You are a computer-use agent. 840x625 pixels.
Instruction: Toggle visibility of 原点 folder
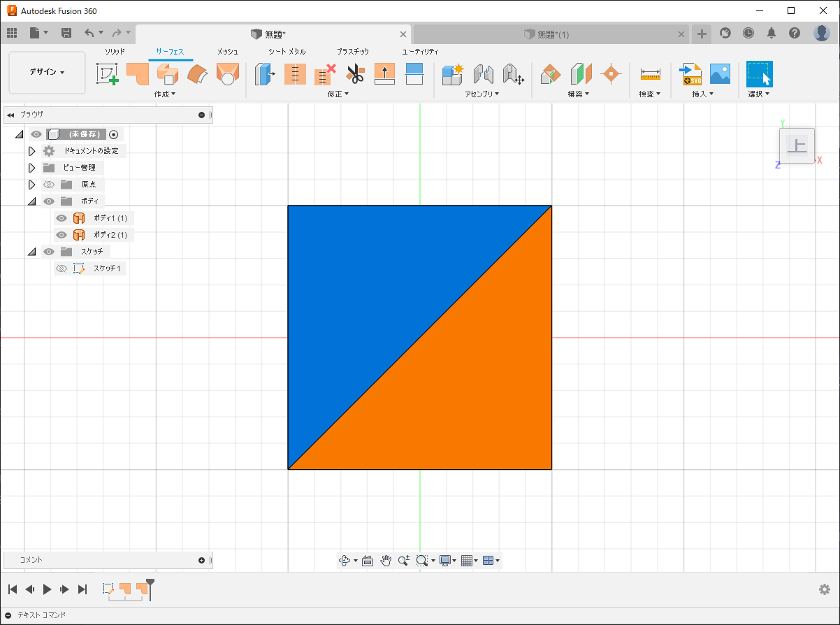[49, 185]
